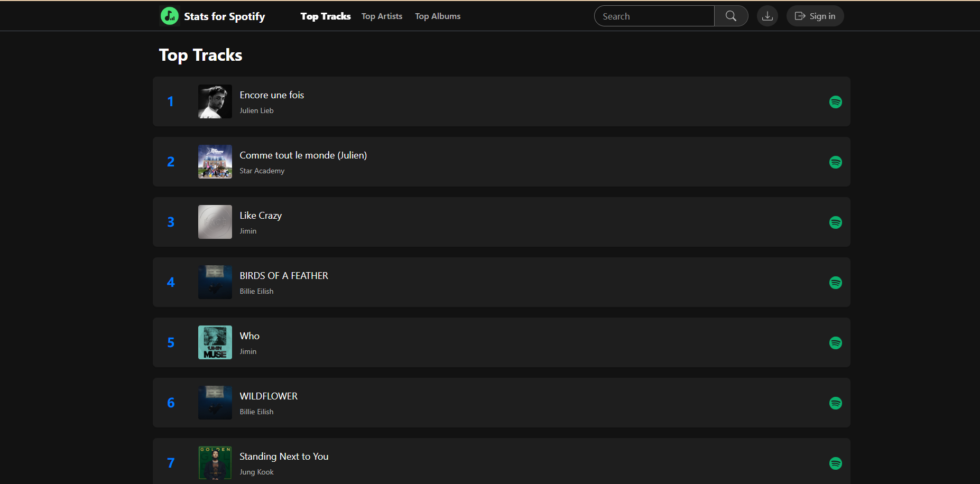Click the Sign in button
Screen dimensions: 980x484
(815, 16)
